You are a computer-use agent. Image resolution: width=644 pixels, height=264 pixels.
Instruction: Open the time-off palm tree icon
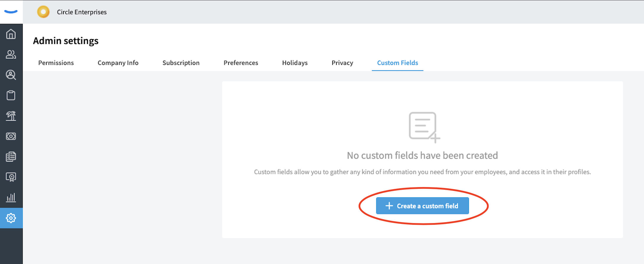[x=11, y=116]
